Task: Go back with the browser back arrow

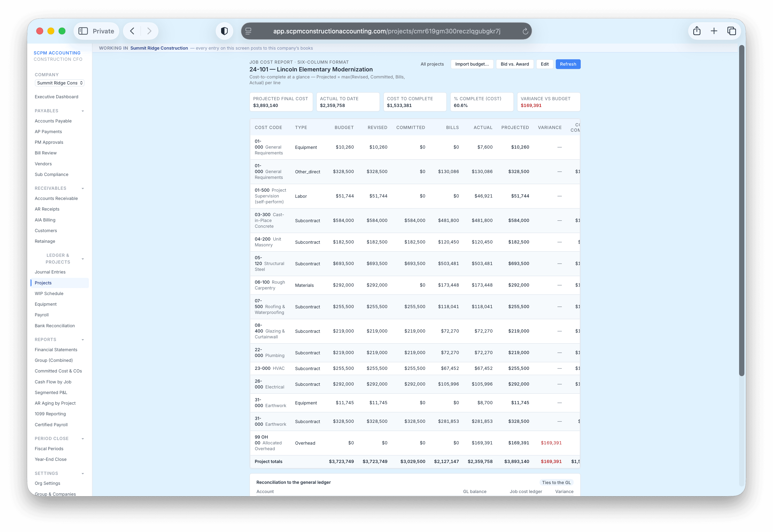Action: 132,31
